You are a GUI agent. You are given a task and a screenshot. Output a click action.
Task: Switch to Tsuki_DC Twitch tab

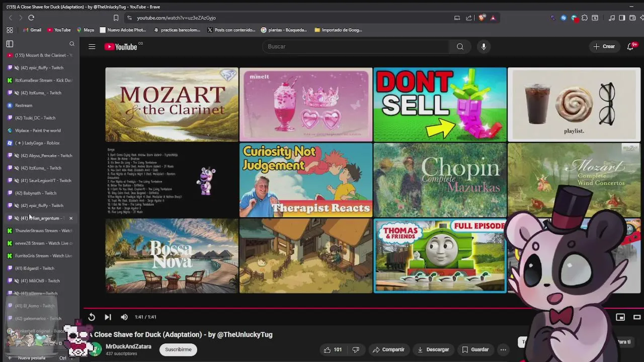(40, 118)
